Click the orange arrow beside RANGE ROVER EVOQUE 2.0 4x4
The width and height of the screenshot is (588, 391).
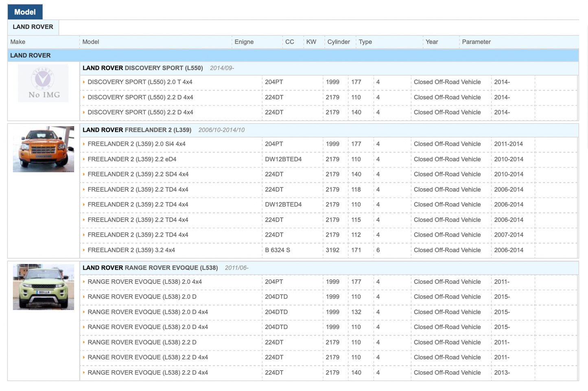coord(84,282)
